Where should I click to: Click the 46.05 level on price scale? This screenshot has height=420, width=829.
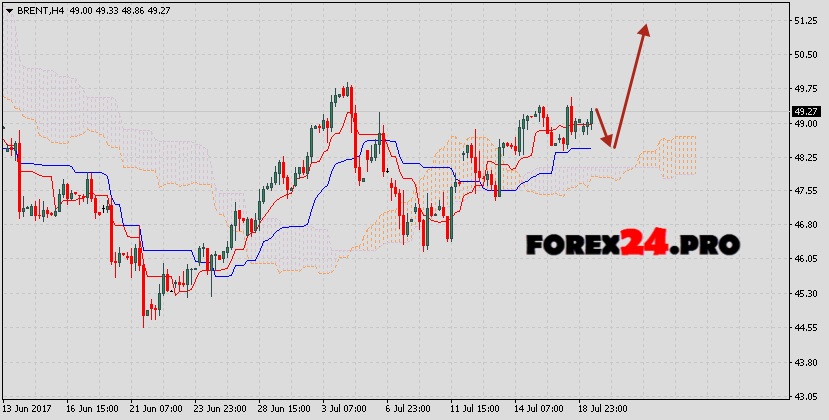tap(804, 259)
